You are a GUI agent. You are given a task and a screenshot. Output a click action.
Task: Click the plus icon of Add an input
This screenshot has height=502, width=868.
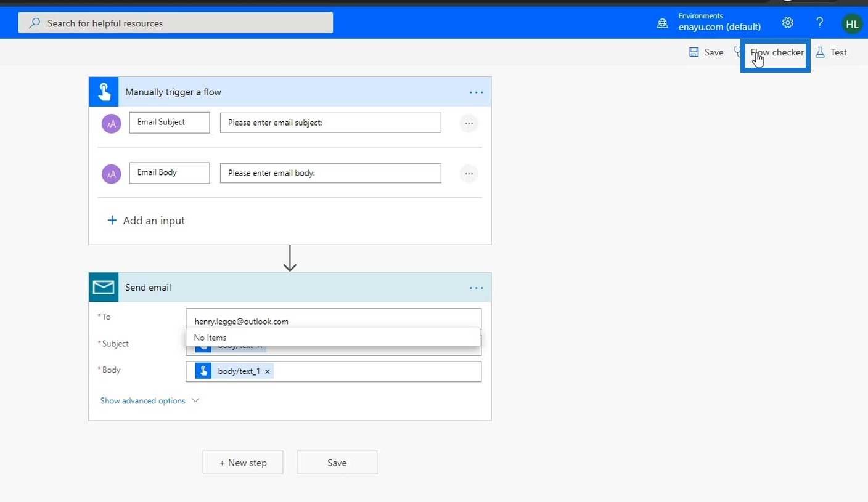point(112,221)
